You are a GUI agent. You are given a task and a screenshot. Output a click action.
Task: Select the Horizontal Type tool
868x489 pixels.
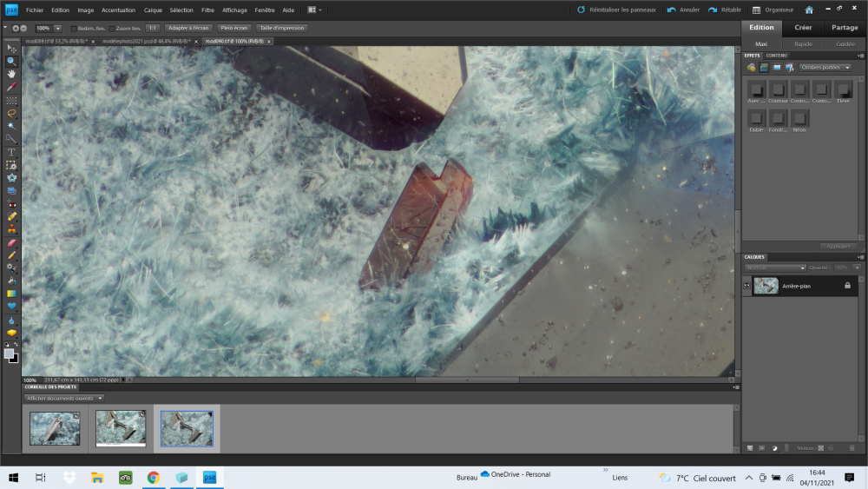[12, 152]
